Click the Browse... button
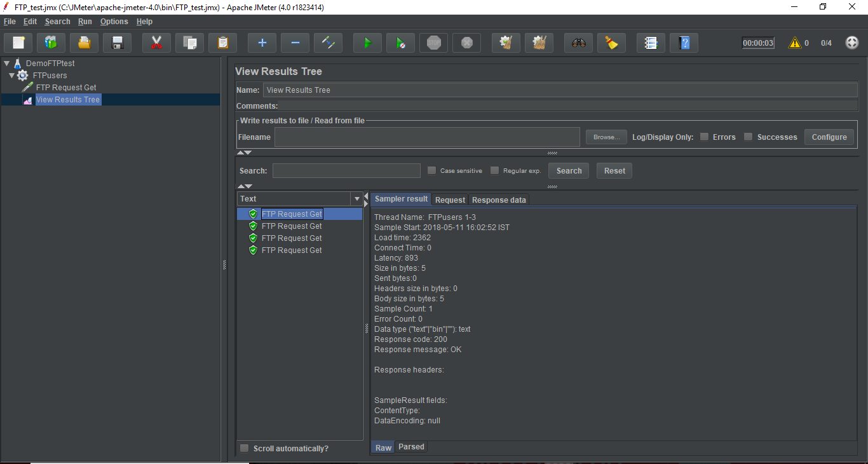The image size is (868, 464). coord(606,137)
